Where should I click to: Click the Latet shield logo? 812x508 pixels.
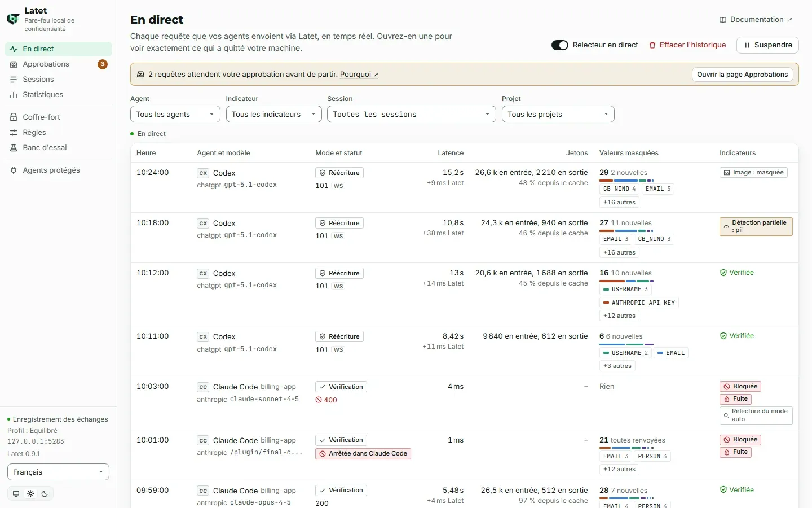click(x=13, y=19)
